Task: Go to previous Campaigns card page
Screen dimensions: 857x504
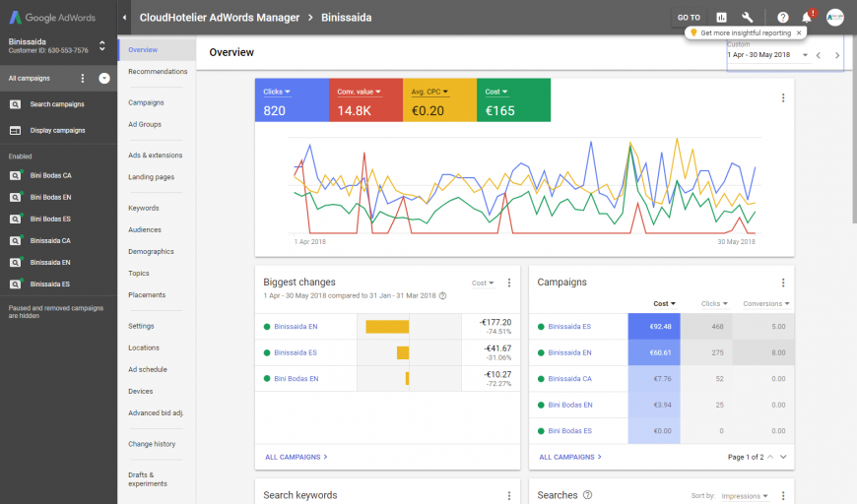Action: pos(770,457)
